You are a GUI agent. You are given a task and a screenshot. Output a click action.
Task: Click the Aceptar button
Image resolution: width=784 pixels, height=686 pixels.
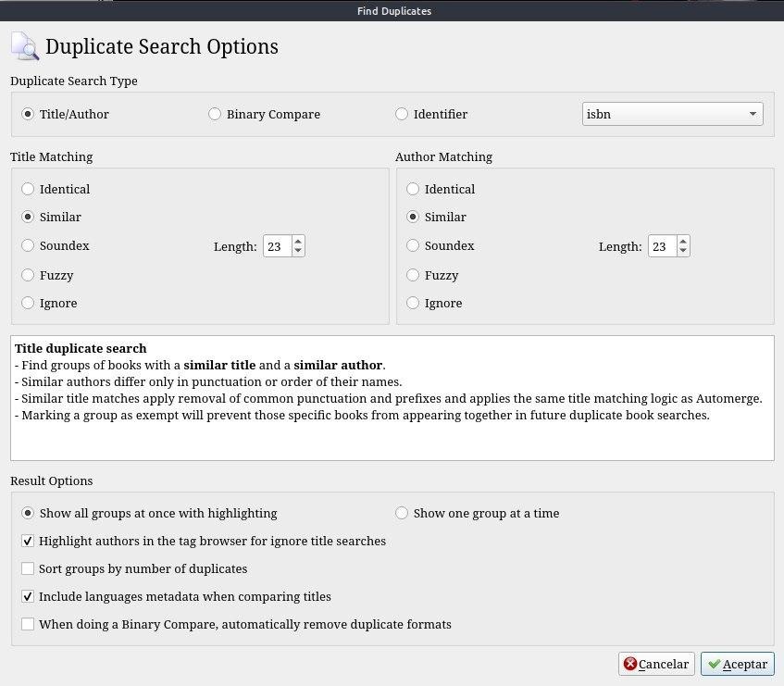(738, 664)
